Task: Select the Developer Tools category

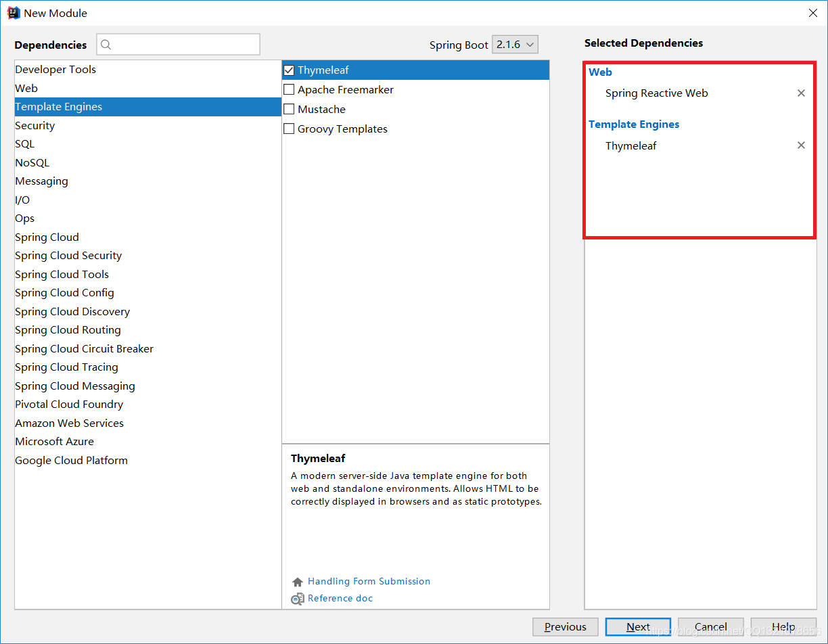Action: [148, 70]
